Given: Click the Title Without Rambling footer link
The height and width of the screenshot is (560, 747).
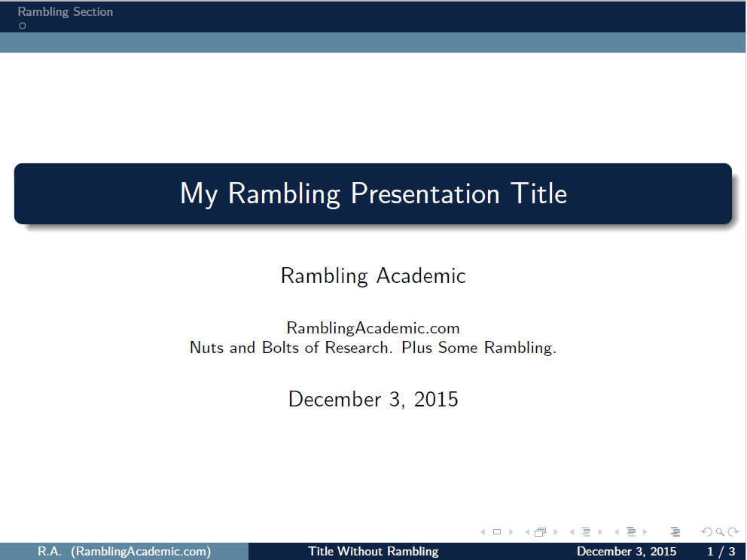Looking at the screenshot, I should click(x=373, y=551).
